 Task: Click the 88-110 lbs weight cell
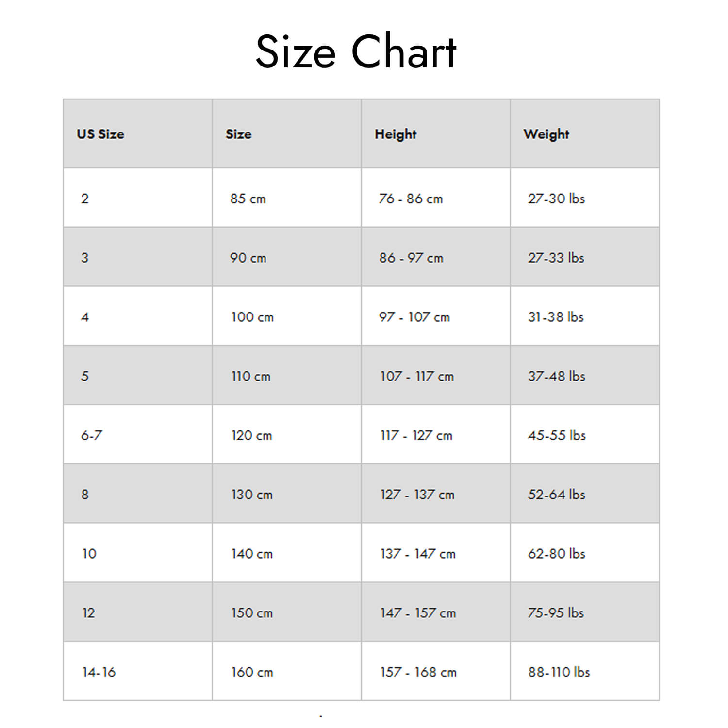[585, 672]
